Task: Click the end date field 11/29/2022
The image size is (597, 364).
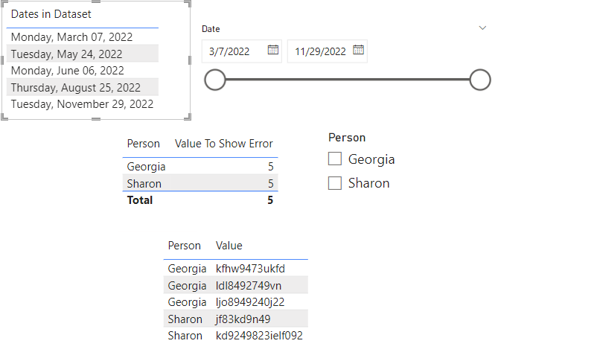Action: click(328, 51)
